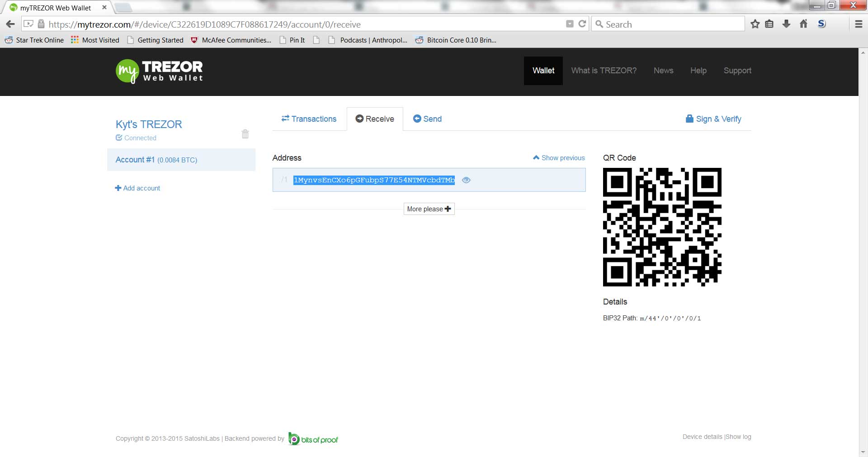Open the downloads arrow icon
Screen dimensions: 868x457
[x=787, y=24]
